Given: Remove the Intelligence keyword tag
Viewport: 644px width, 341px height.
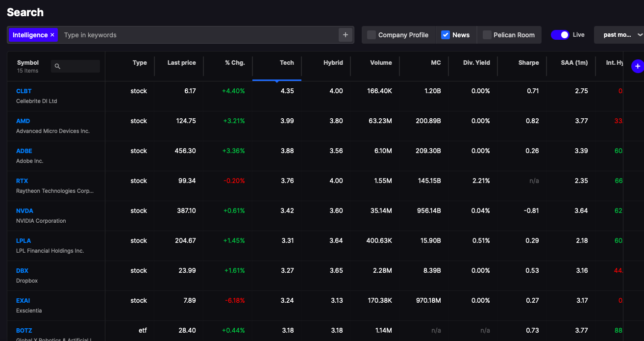Looking at the screenshot, I should coord(52,35).
